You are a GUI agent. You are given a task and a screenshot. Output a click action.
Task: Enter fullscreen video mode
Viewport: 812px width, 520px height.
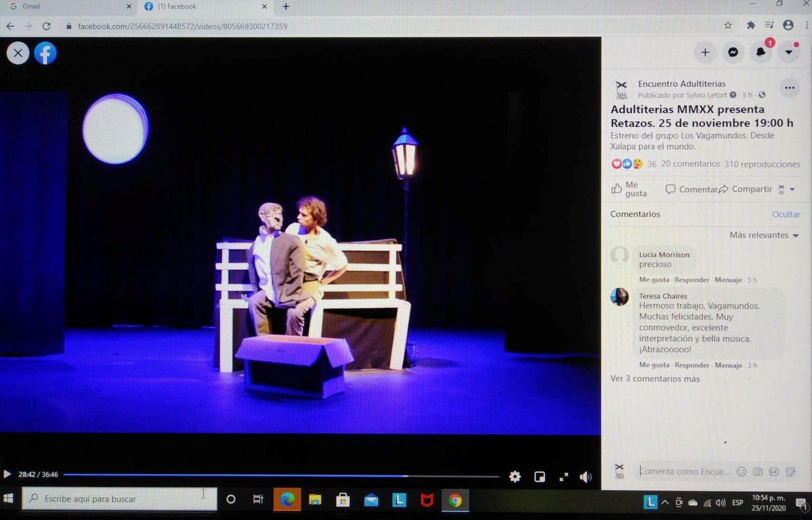click(x=564, y=477)
